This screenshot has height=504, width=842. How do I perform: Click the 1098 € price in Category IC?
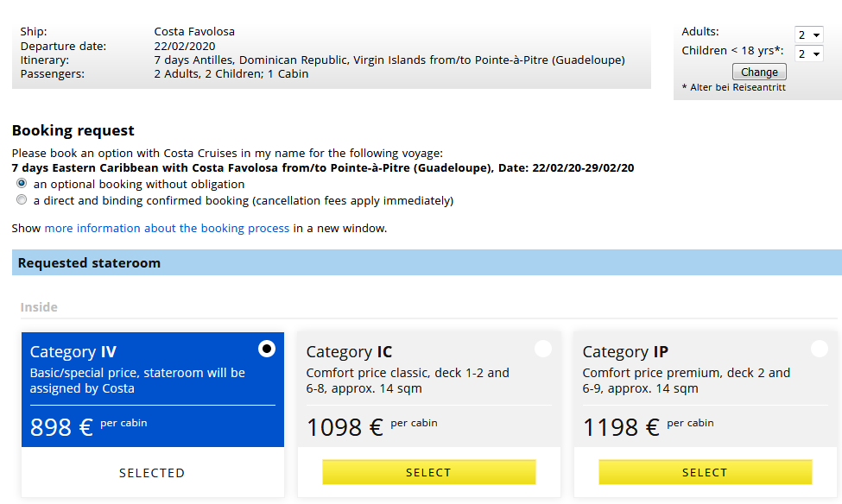pos(345,428)
